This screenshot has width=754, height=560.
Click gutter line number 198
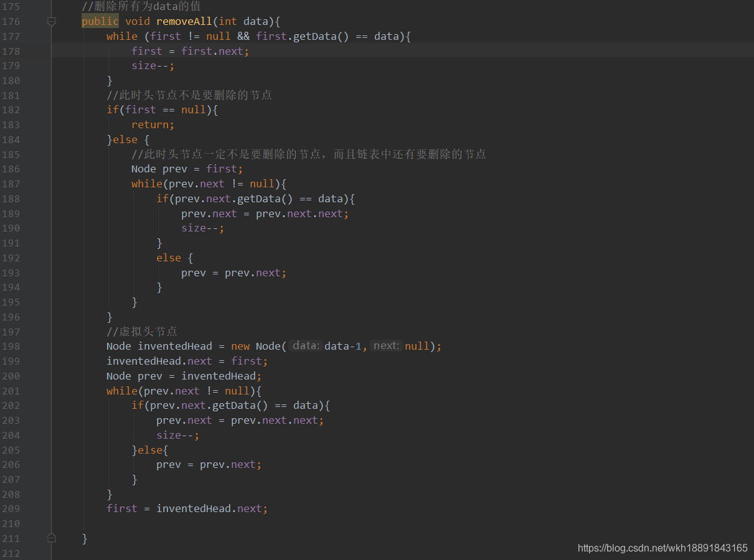pos(11,346)
